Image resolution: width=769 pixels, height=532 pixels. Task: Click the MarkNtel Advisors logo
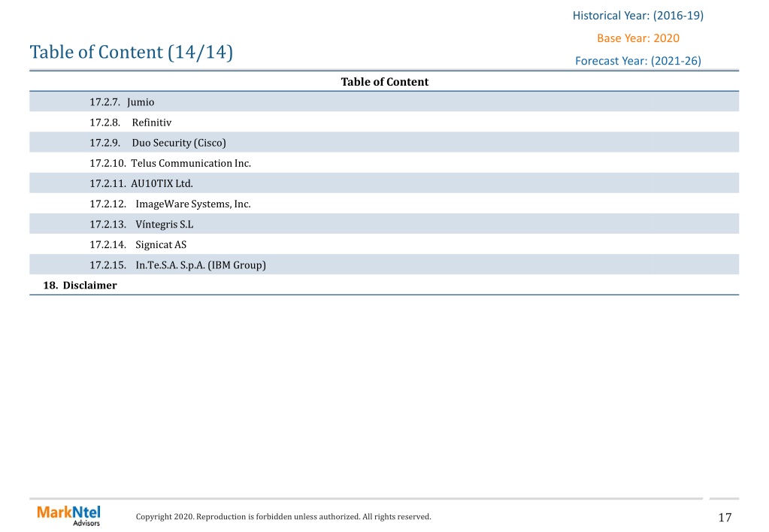coord(68,515)
